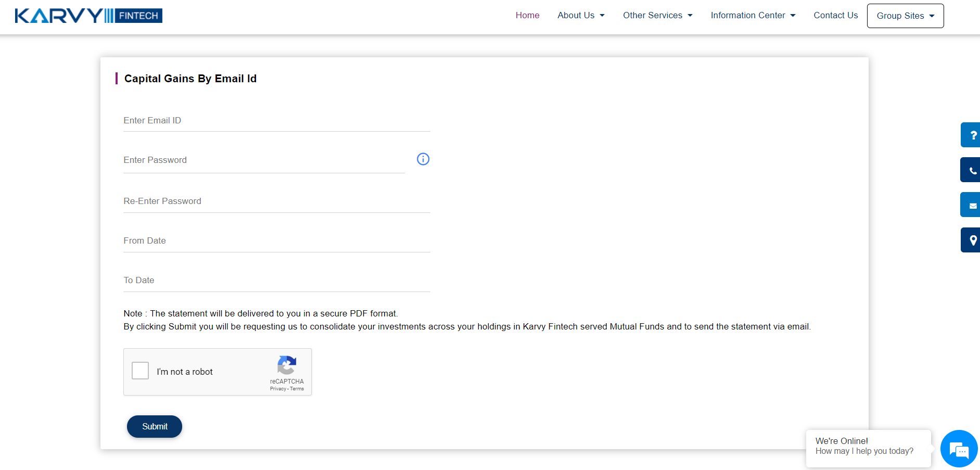This screenshot has height=470, width=980.
Task: Expand the Other Services dropdown
Action: (657, 16)
